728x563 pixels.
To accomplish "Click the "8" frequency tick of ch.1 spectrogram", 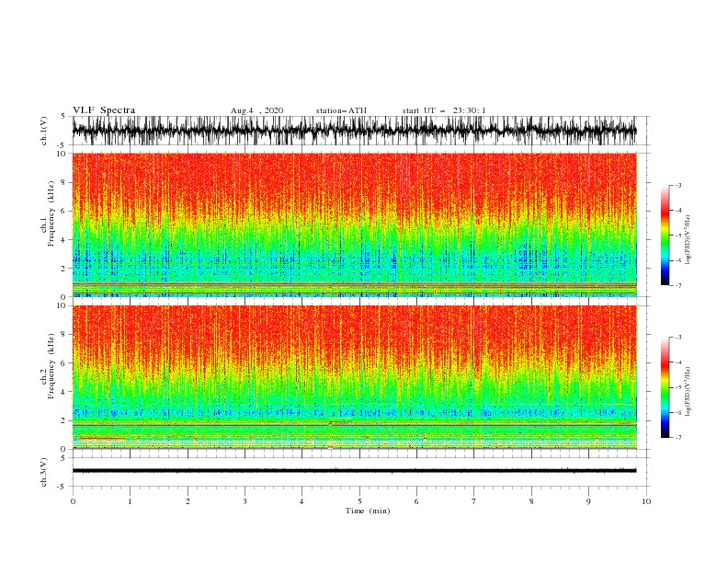I will (x=65, y=182).
